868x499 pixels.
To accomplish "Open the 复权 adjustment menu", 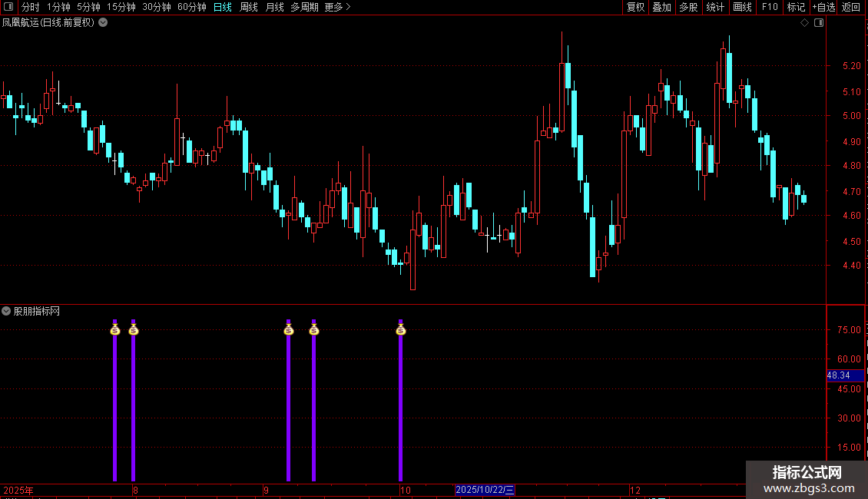I will 635,7.
